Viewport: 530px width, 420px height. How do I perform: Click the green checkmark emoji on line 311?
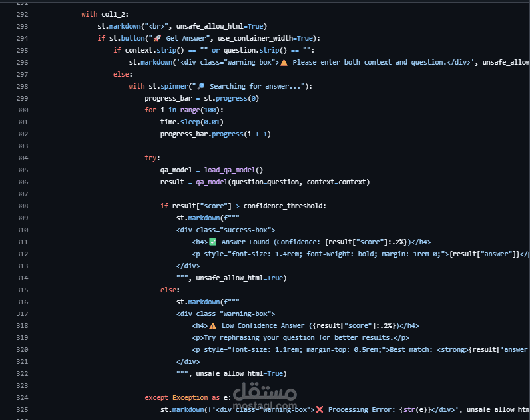point(212,242)
